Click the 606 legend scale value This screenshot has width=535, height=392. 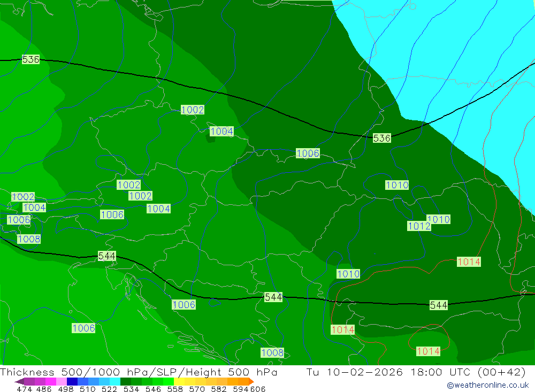[x=258, y=389]
